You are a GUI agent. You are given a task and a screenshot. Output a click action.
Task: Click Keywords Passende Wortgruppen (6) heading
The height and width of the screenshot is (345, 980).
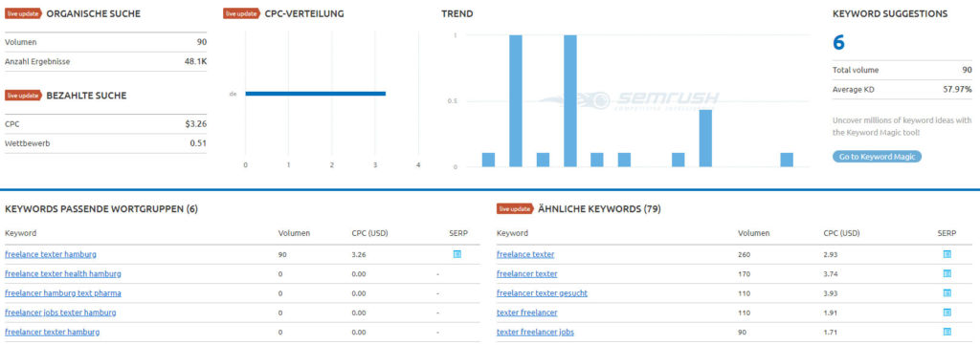coord(101,209)
